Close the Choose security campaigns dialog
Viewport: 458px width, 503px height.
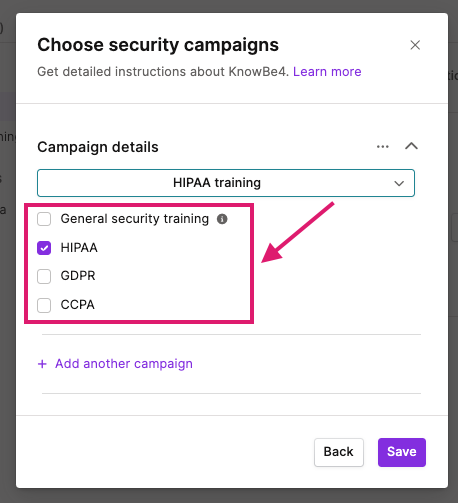[x=415, y=45]
